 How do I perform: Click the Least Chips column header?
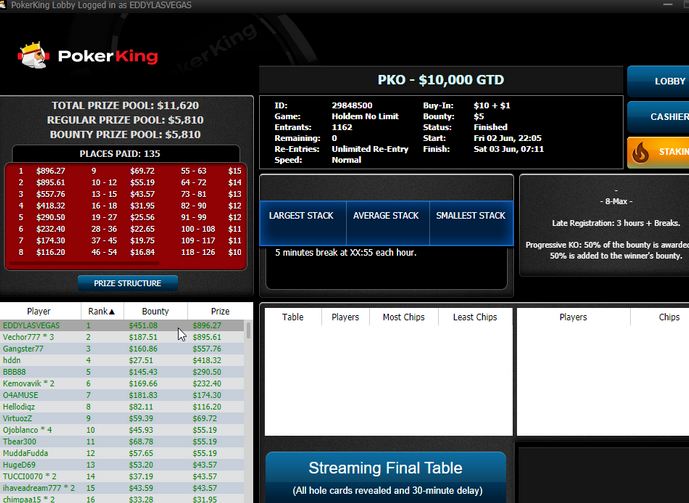tap(475, 317)
